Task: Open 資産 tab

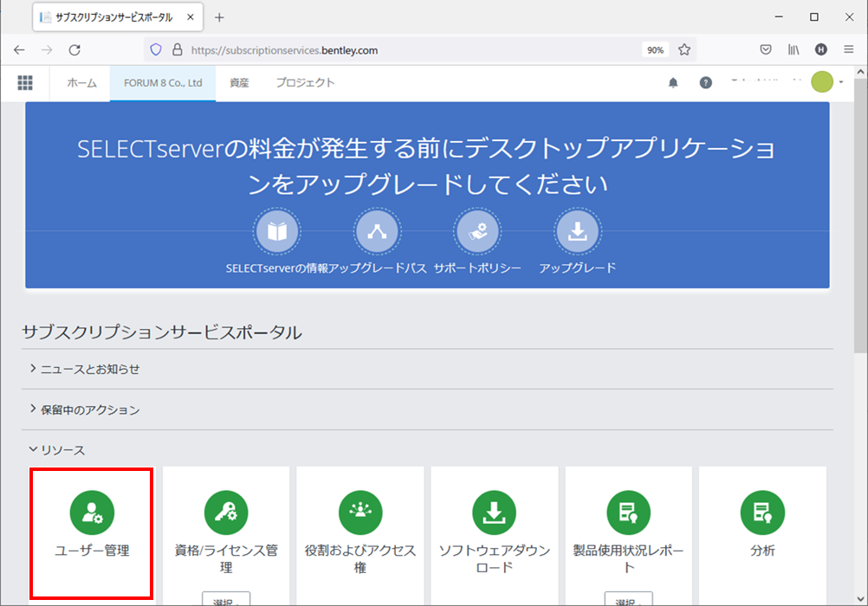Action: pyautogui.click(x=239, y=83)
